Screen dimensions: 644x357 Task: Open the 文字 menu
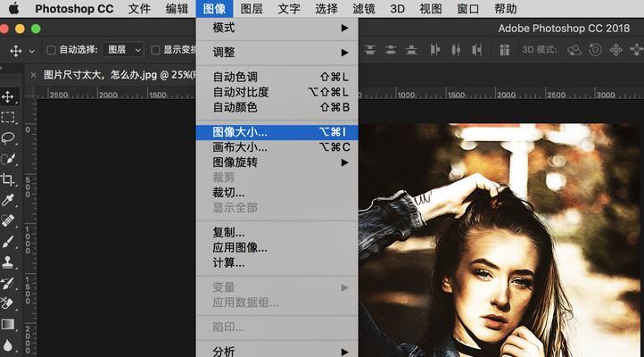289,9
